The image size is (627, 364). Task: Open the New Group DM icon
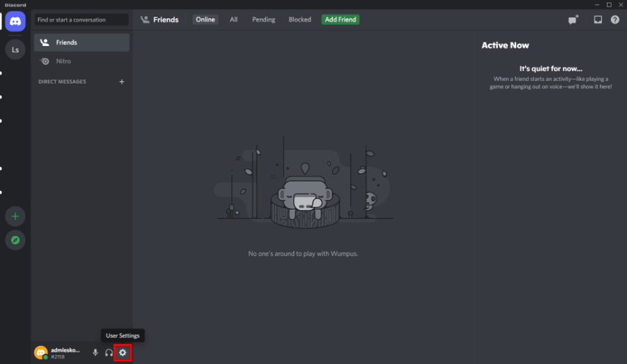coord(573,19)
